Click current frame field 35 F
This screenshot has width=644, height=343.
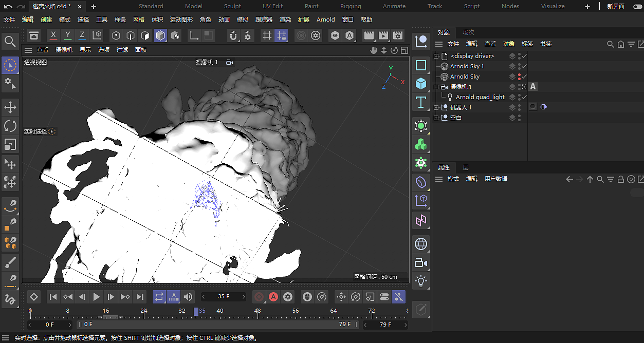click(x=224, y=297)
